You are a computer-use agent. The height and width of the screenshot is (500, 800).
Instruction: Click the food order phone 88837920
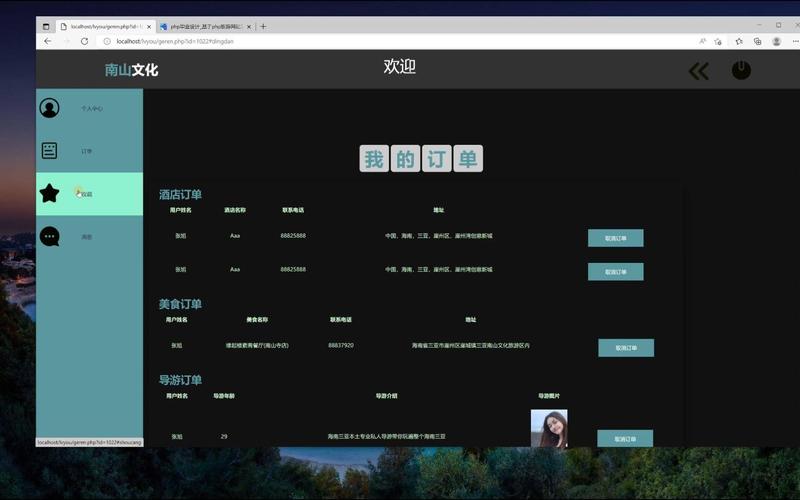[x=341, y=345]
